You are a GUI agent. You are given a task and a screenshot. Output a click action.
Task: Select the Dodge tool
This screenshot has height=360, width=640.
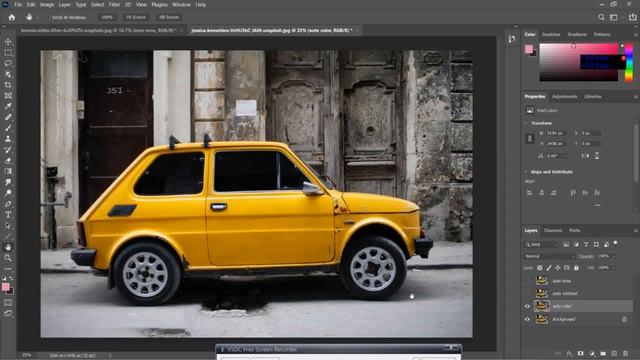8,193
